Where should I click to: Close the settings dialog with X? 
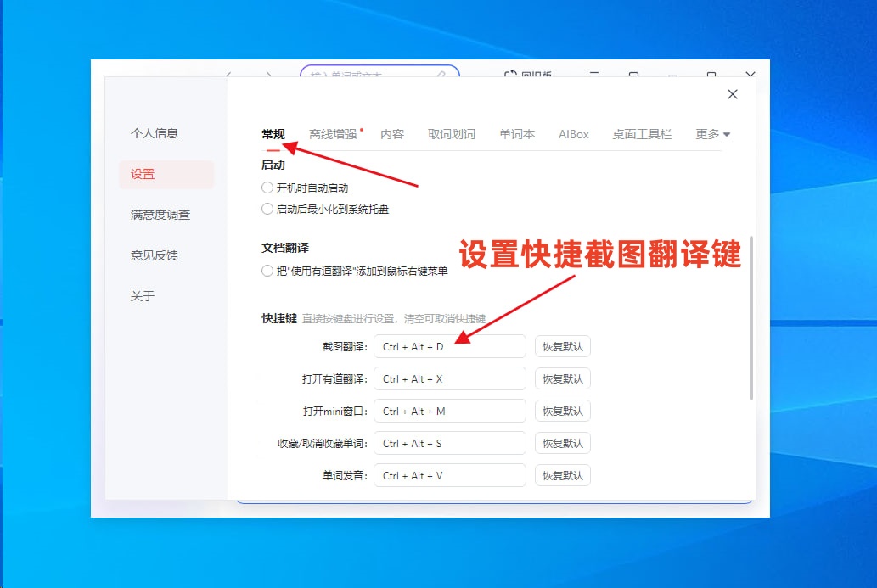point(733,94)
